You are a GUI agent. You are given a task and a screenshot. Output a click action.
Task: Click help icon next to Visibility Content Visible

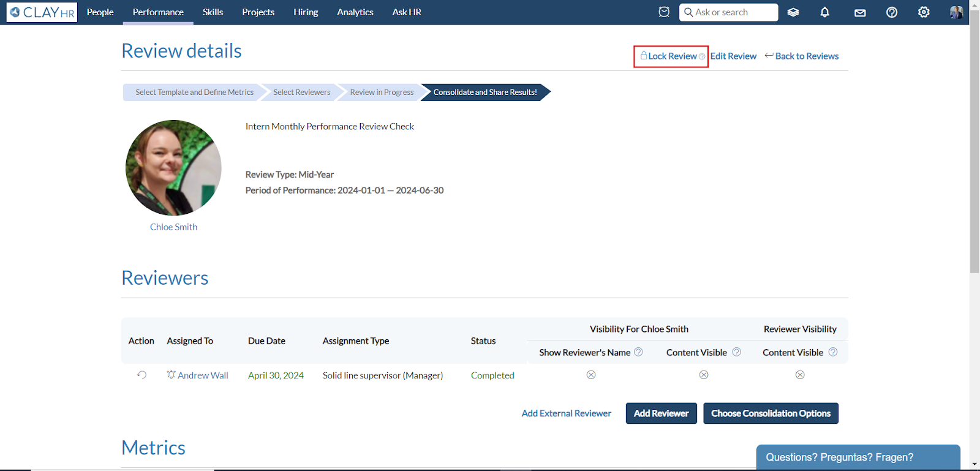pyautogui.click(x=737, y=352)
